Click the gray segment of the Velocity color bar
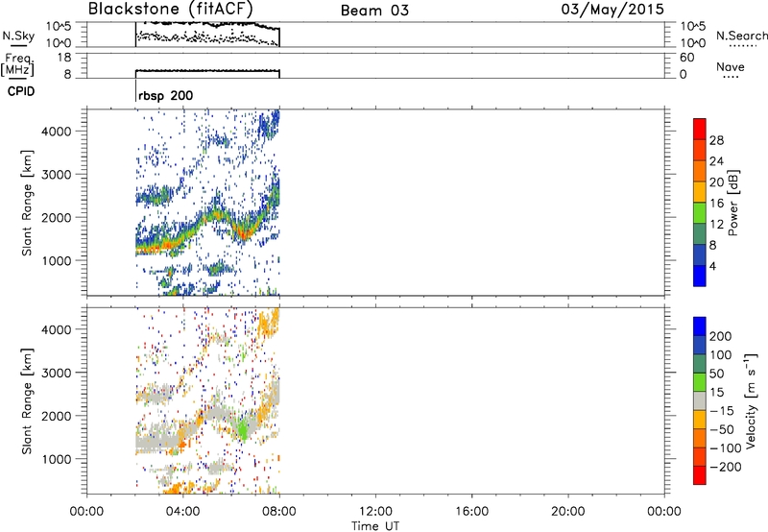Screen dimensions: 768x532 [700, 400]
